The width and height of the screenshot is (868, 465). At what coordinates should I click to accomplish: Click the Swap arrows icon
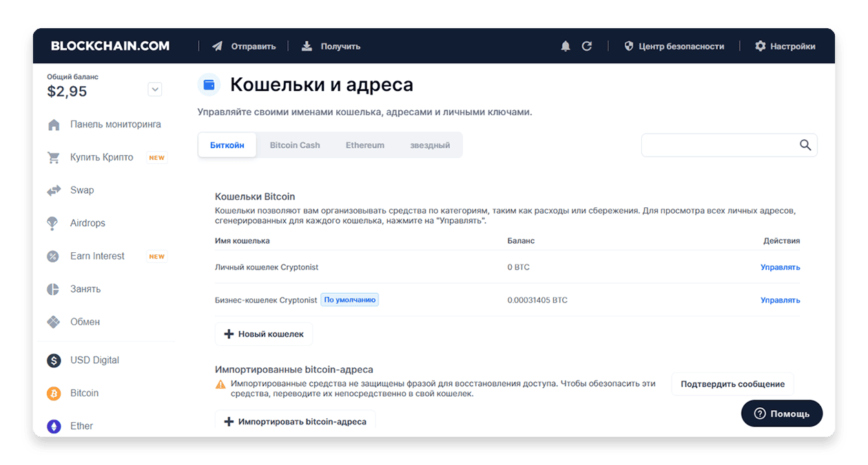54,190
